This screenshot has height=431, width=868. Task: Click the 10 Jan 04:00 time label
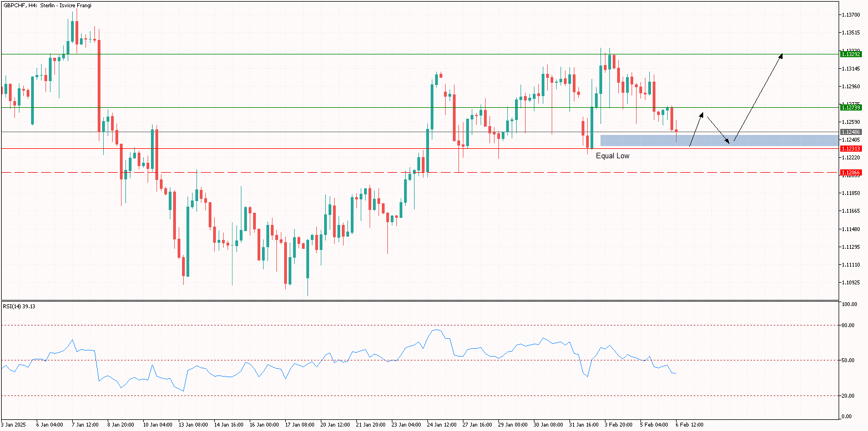coord(158,425)
